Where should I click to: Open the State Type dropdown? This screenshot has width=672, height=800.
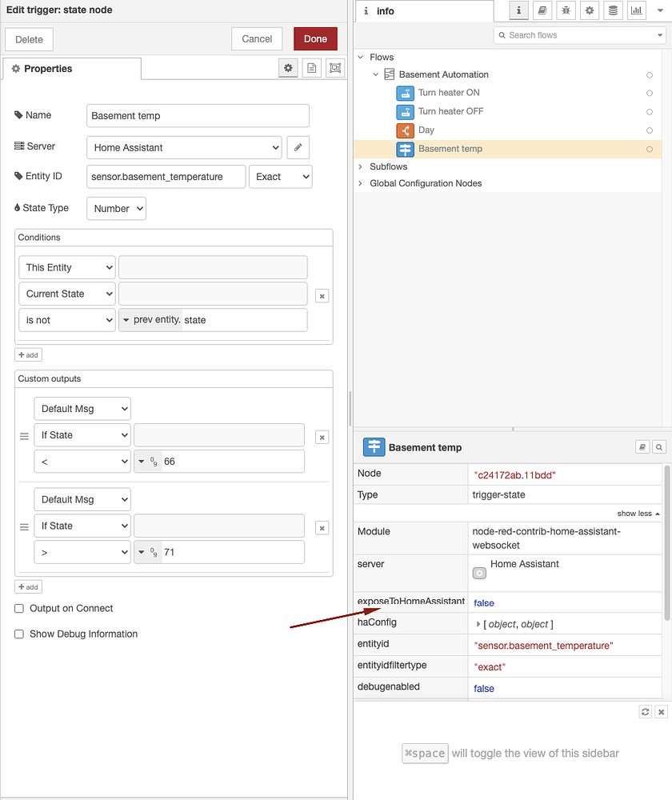[116, 208]
